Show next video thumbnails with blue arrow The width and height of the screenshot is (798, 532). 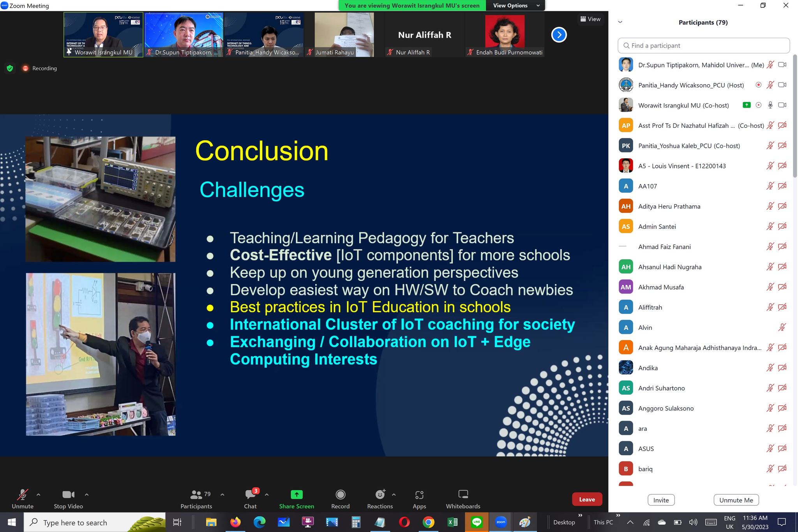coord(559,35)
